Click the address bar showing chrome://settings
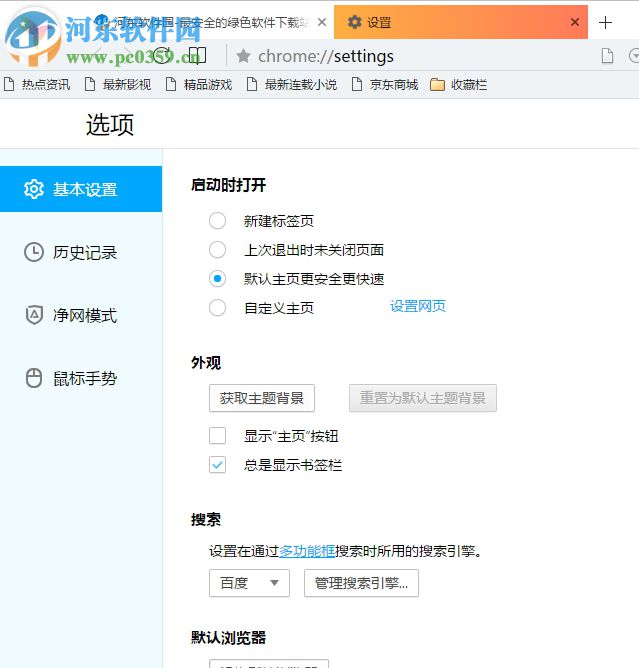This screenshot has width=639, height=668. (x=326, y=56)
